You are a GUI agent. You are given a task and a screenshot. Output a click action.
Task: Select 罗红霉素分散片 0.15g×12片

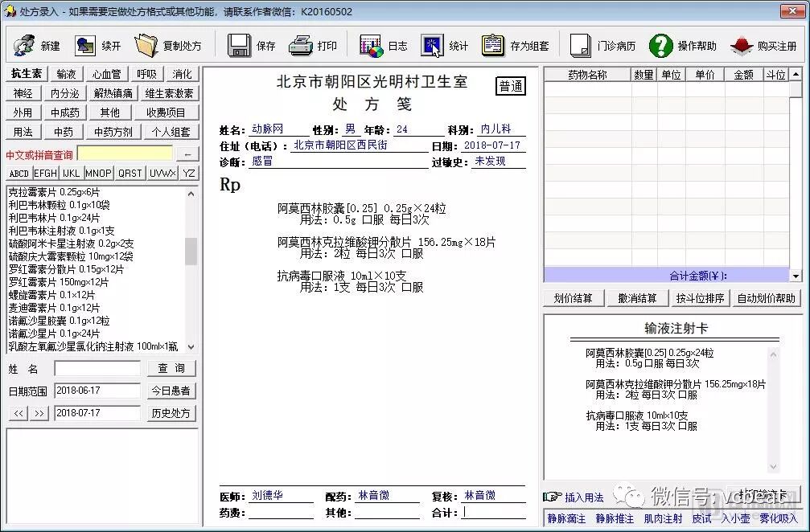[66, 269]
